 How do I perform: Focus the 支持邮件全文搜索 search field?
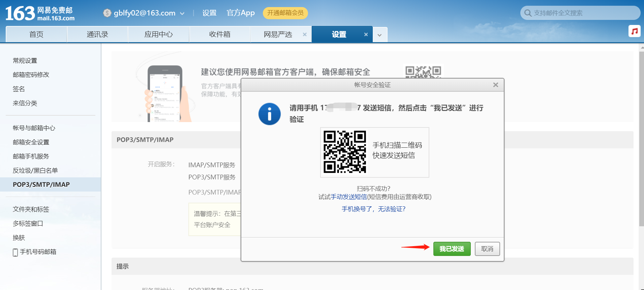tap(580, 13)
